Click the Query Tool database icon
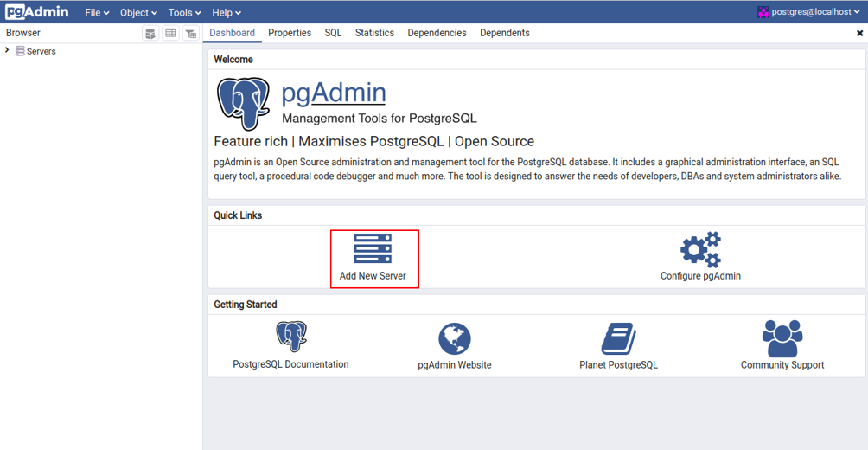This screenshot has height=450, width=868. tap(150, 33)
